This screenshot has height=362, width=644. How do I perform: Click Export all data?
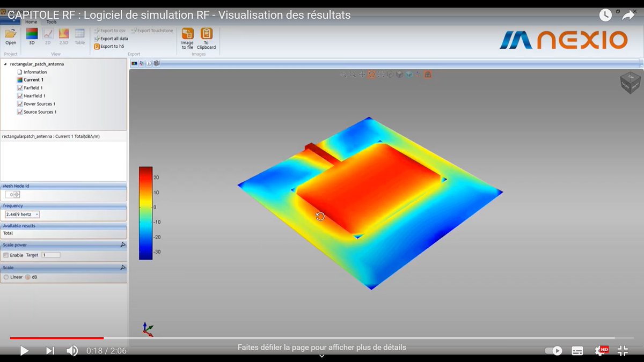click(111, 39)
